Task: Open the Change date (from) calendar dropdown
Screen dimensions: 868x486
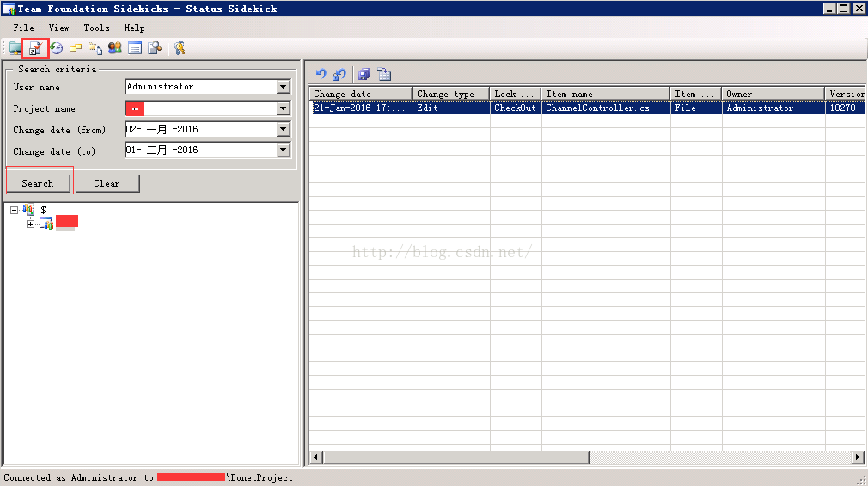Action: click(284, 129)
